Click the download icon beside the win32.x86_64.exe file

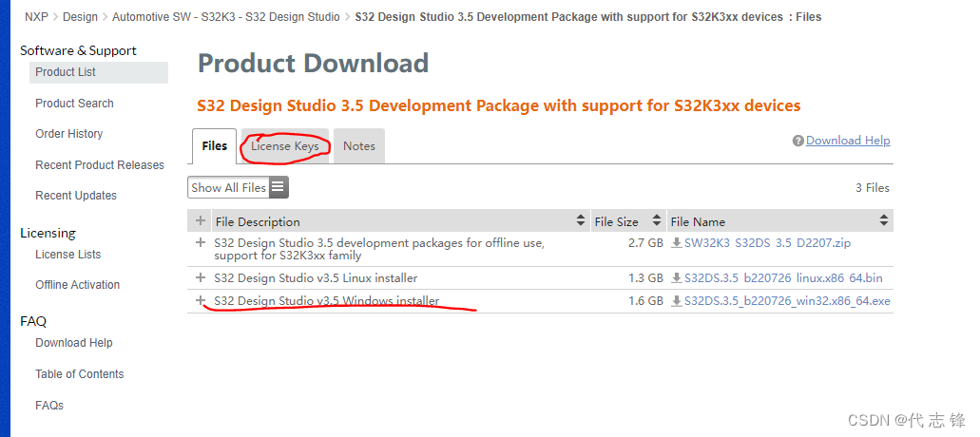click(x=676, y=301)
